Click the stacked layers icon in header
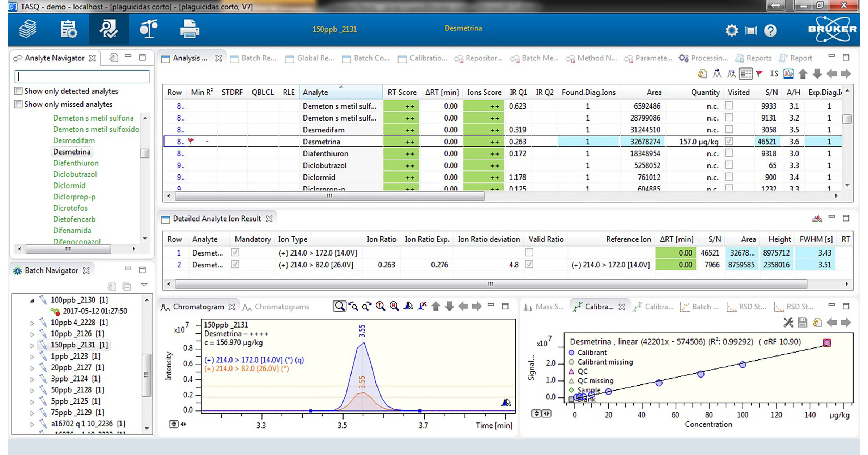The width and height of the screenshot is (868, 455). (28, 29)
